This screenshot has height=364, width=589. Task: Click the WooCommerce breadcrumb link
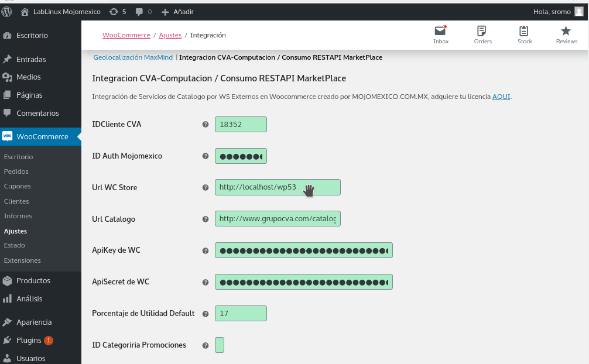pyautogui.click(x=126, y=35)
